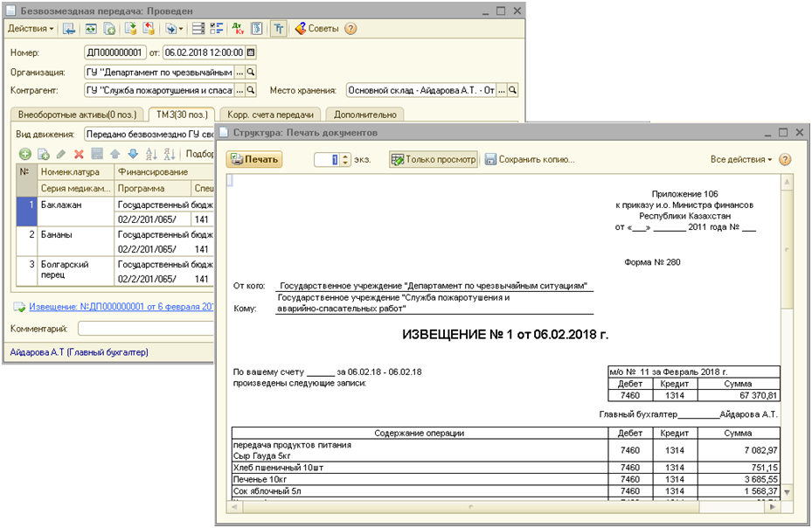This screenshot has height=528, width=812.
Task: Click the magnifier next to Организация field
Action: click(251, 72)
